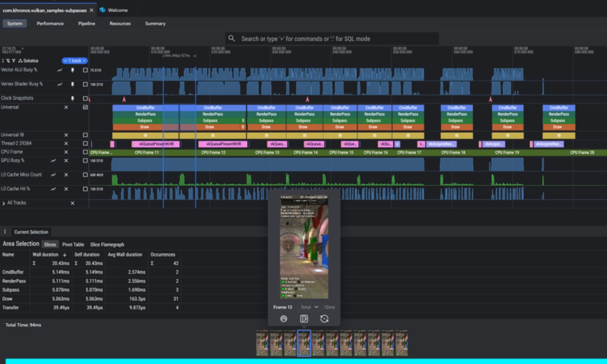Enable the L0 Cache Miss Count checkbox
Image resolution: width=607 pixels, height=364 pixels.
click(x=85, y=175)
